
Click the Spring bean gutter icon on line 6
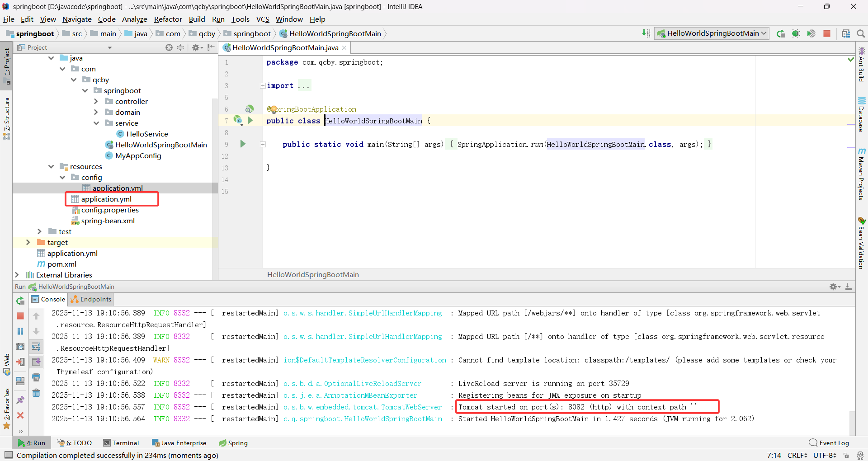(250, 109)
